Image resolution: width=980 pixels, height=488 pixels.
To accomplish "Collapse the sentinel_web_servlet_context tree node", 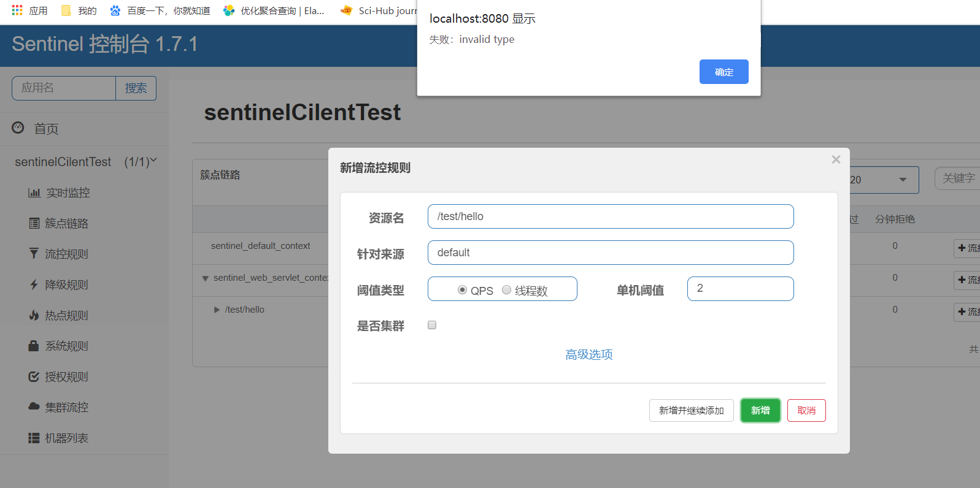I will (206, 278).
